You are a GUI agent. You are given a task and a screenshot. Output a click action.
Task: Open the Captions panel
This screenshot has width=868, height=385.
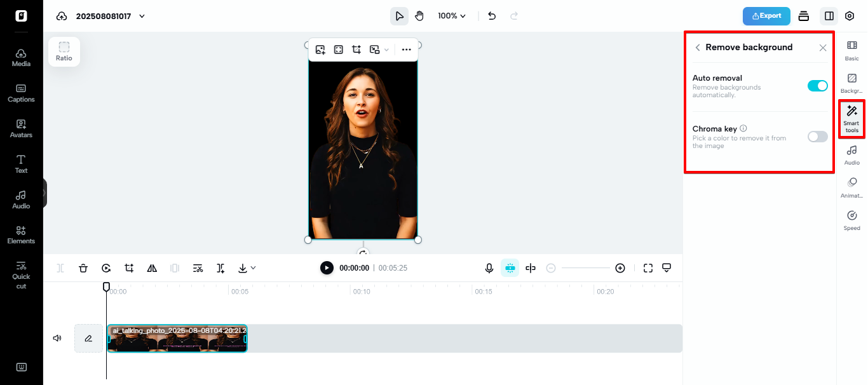coord(21,93)
